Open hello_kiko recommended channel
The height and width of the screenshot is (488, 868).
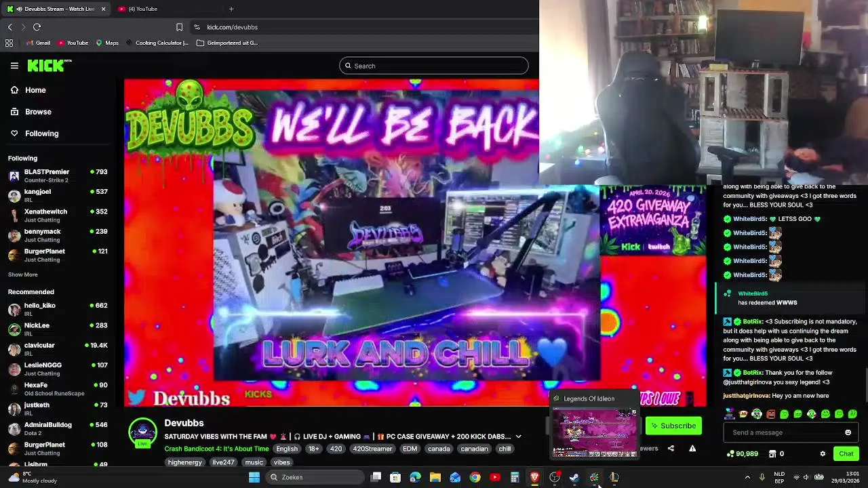[x=58, y=309]
